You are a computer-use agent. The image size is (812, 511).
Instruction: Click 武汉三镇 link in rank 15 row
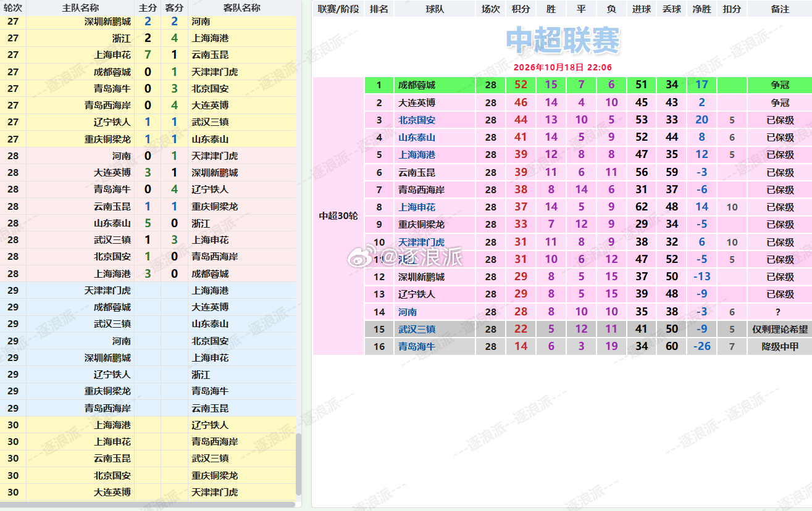tap(417, 330)
